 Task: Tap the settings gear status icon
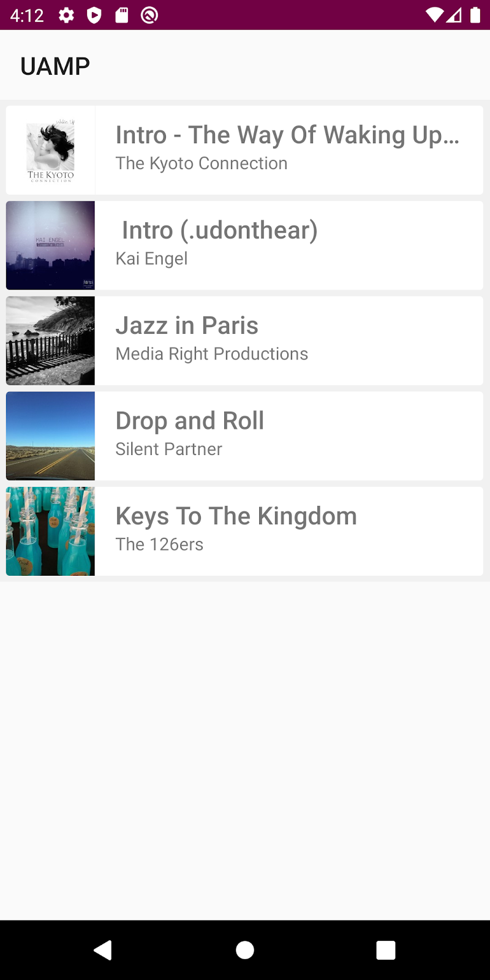pyautogui.click(x=66, y=15)
